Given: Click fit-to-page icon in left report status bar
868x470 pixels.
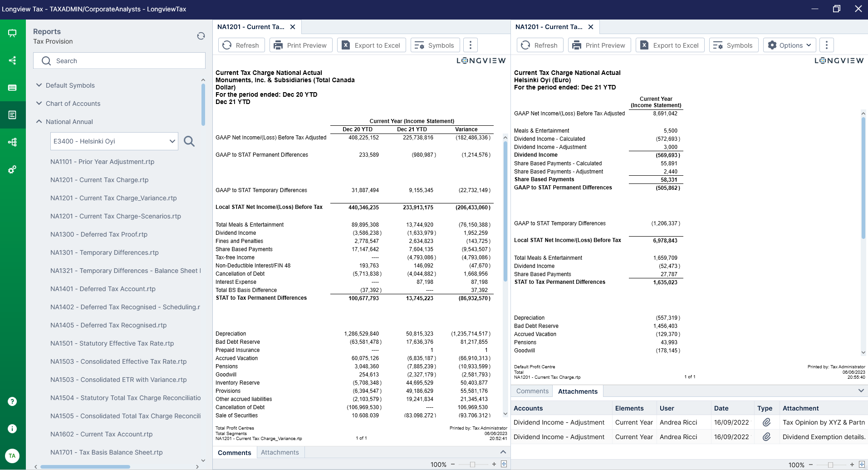Looking at the screenshot, I should tap(504, 464).
